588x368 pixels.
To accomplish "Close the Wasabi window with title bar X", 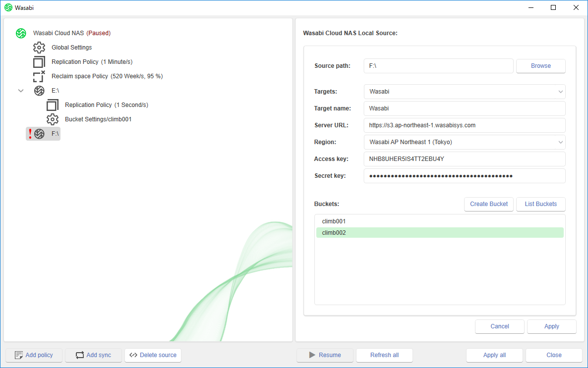I will click(576, 7).
